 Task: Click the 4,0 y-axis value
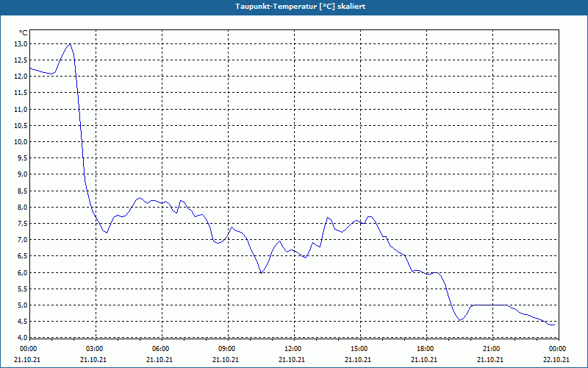(23, 338)
